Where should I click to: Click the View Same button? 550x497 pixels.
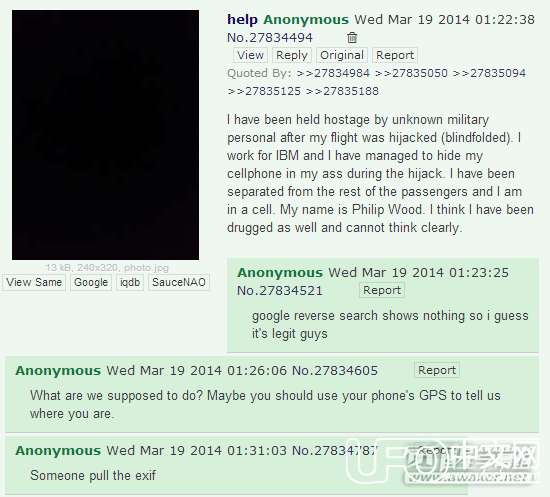click(34, 282)
